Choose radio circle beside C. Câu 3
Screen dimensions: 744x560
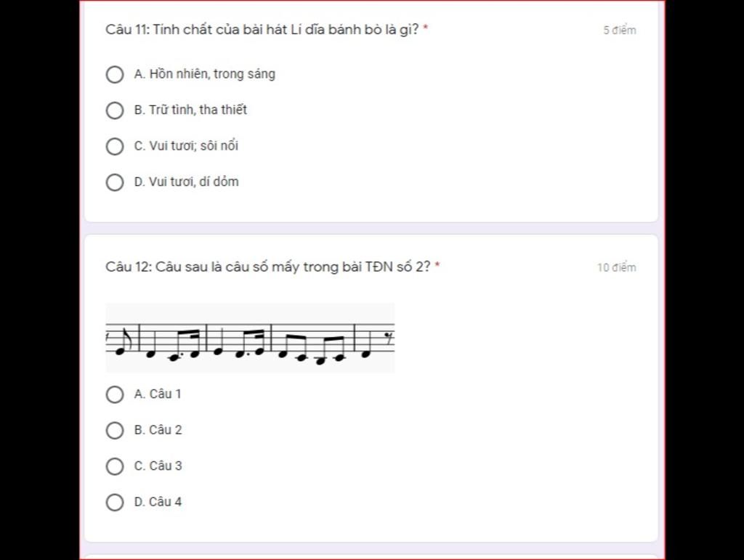115,466
